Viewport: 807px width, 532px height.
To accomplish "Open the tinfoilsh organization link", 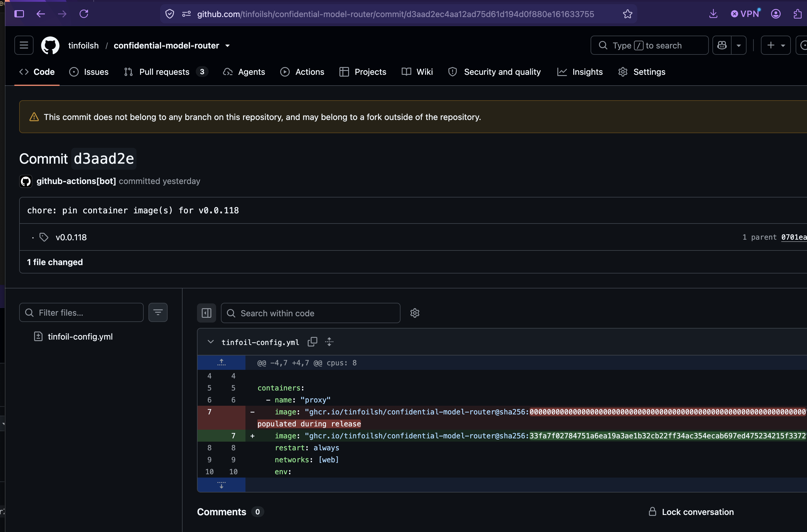I will coord(84,45).
